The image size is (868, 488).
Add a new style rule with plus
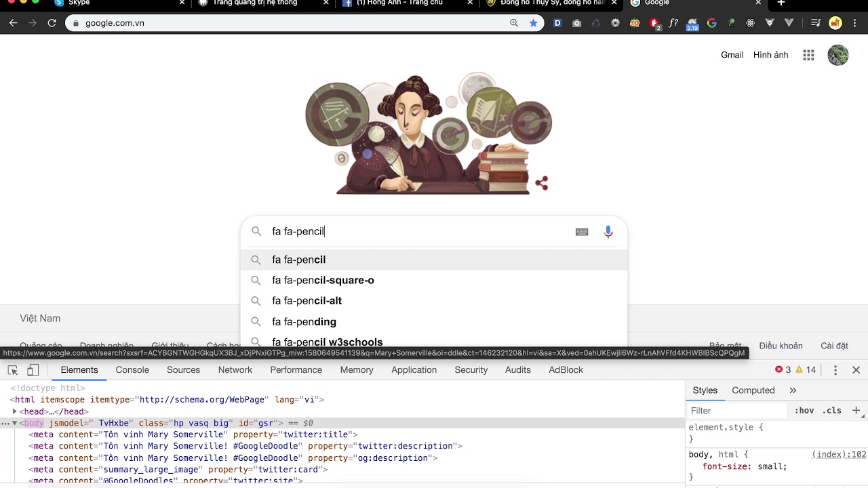pyautogui.click(x=856, y=411)
